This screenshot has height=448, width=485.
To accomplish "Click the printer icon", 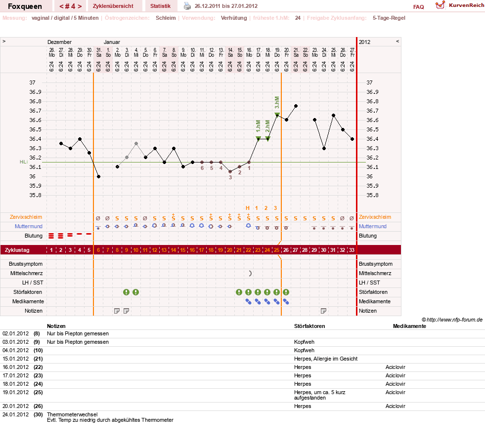I will click(187, 6).
